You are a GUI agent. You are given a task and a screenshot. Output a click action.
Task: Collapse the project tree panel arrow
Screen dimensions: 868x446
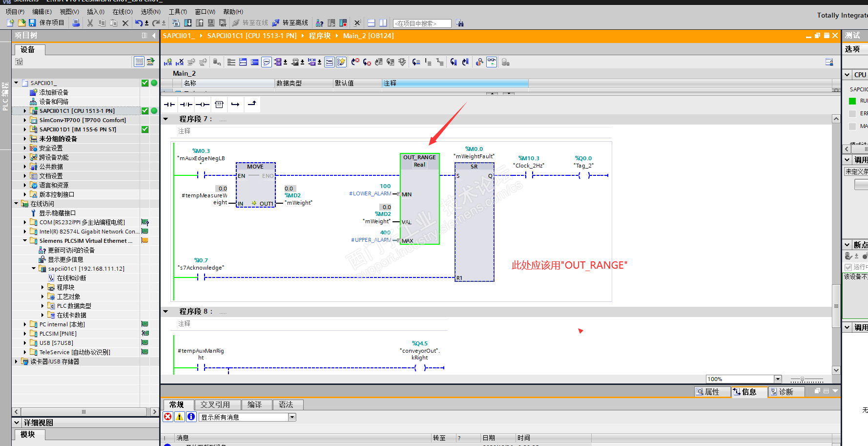pos(154,36)
